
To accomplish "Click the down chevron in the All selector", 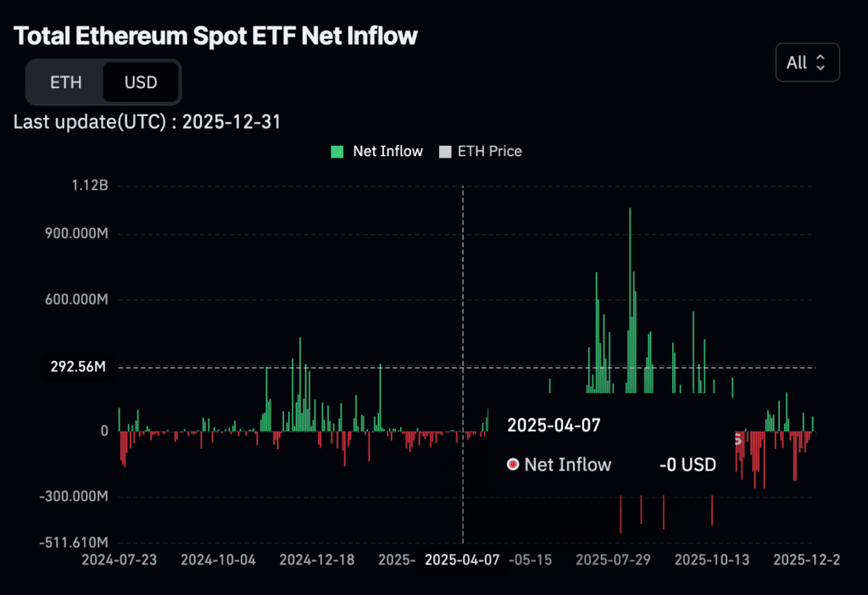I will (821, 67).
